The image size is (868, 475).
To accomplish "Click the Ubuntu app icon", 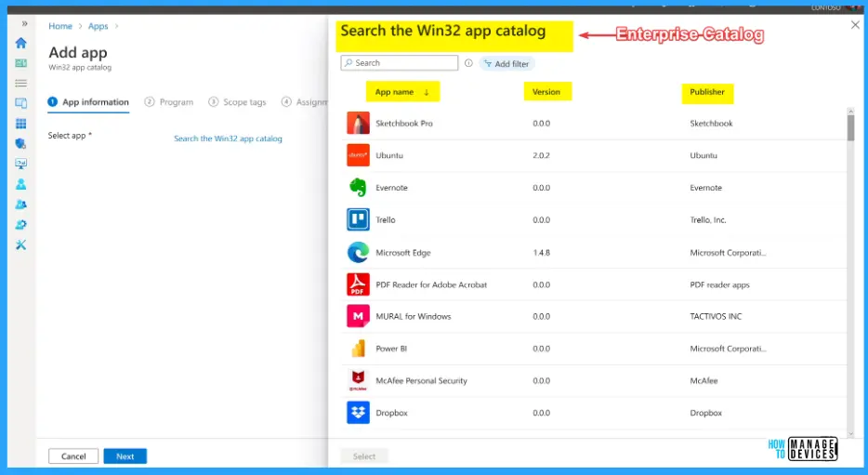I will pyautogui.click(x=358, y=155).
